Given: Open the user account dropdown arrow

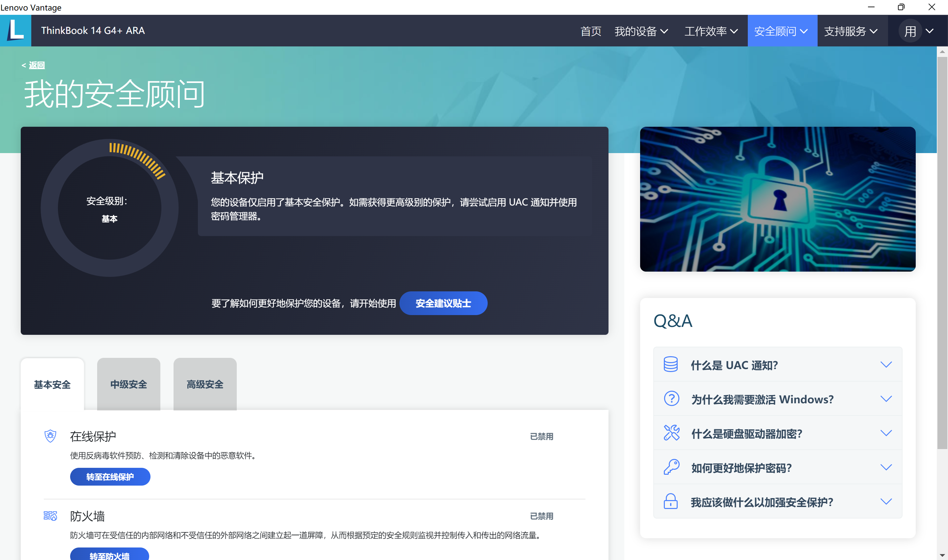Looking at the screenshot, I should point(930,31).
